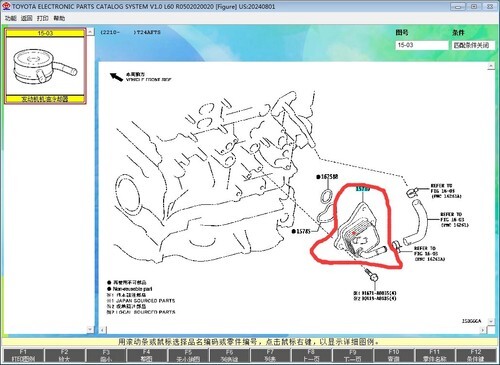Screen dimensions: 500x365
Task: Click the F4 whole figure button
Action: [x=147, y=355]
